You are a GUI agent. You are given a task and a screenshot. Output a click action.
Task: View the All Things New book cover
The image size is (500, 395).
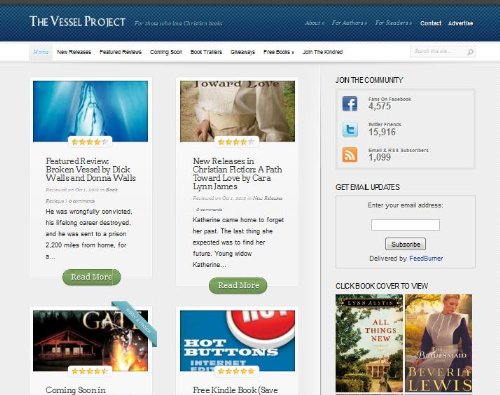369,343
